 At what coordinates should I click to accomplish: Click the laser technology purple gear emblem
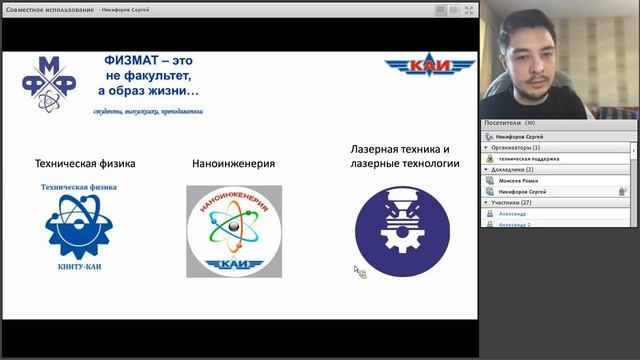(402, 231)
